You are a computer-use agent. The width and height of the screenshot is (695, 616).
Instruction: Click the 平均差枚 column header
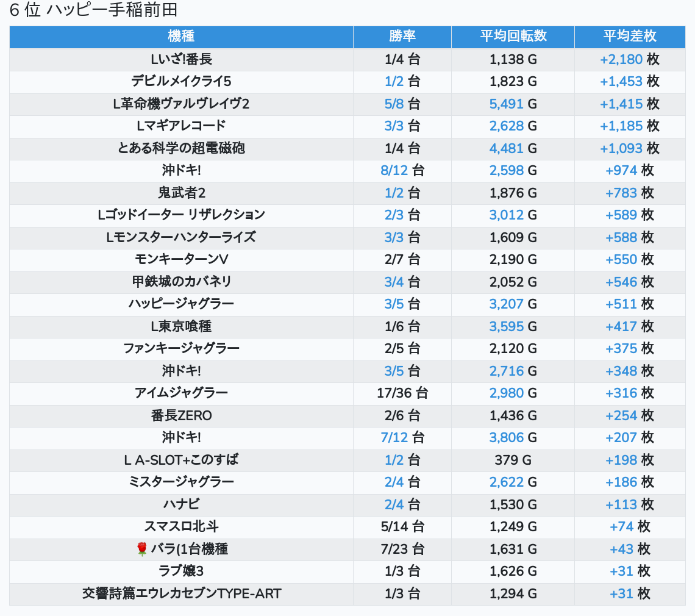(x=629, y=36)
